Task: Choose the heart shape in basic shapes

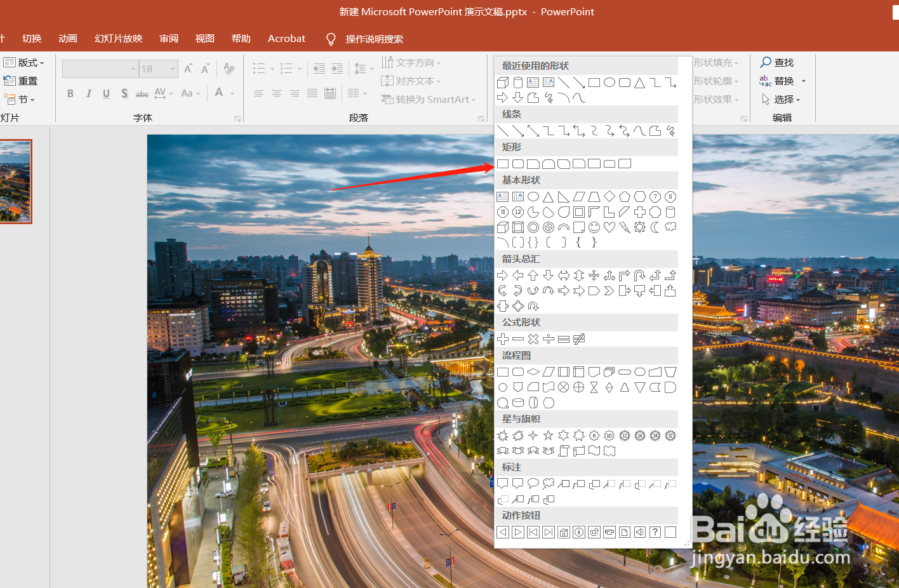Action: click(609, 227)
